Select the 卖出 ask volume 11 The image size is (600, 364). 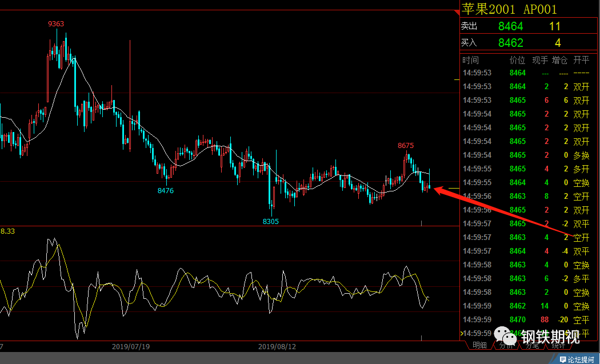[x=554, y=26]
